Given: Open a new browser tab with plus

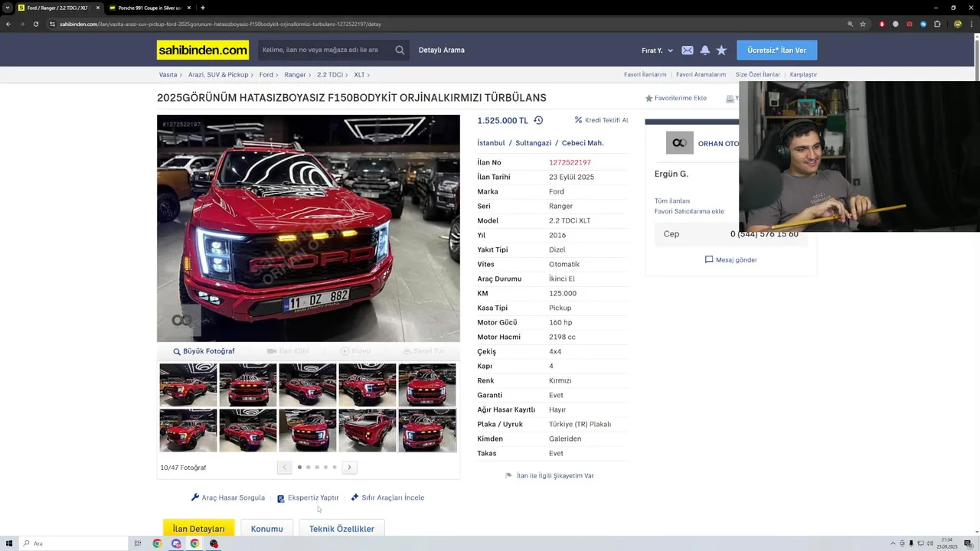Looking at the screenshot, I should point(202,8).
